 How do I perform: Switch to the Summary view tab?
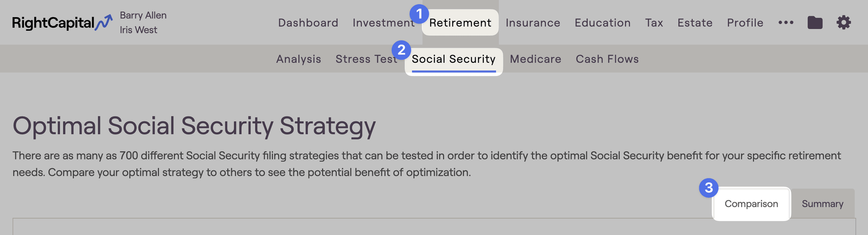[x=823, y=204]
